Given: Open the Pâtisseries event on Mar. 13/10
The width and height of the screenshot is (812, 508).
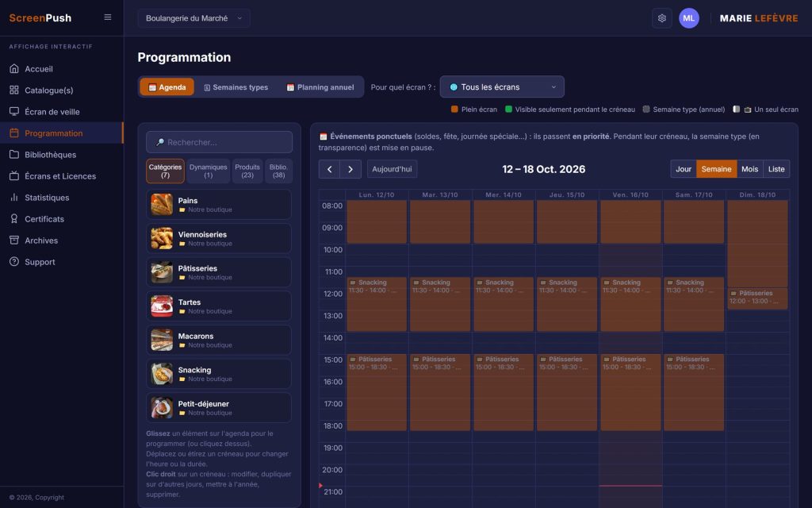Looking at the screenshot, I should point(440,392).
